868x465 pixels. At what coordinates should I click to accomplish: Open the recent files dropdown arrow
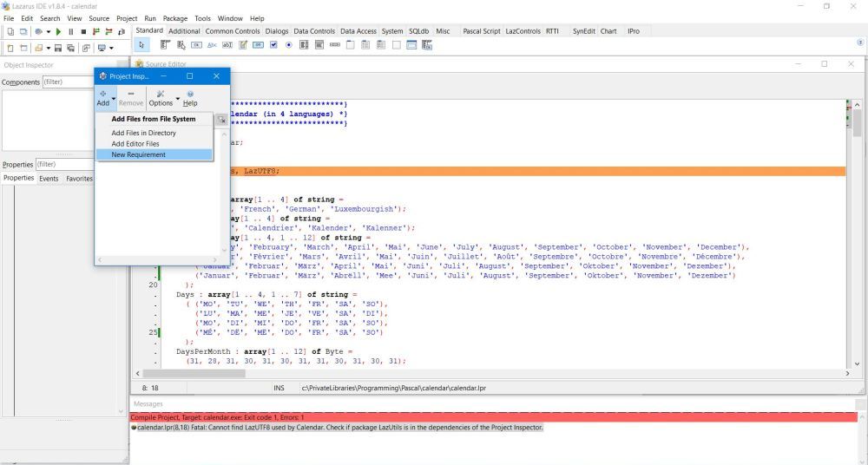coord(48,48)
